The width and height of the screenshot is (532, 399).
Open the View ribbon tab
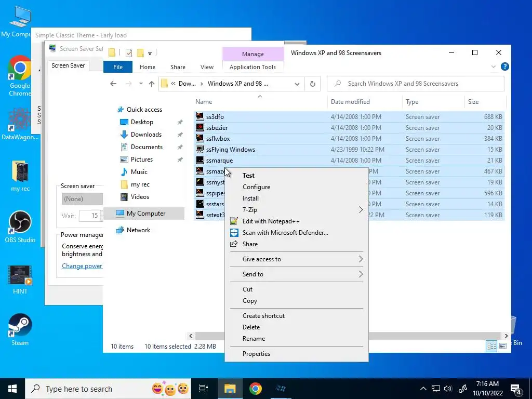click(207, 67)
